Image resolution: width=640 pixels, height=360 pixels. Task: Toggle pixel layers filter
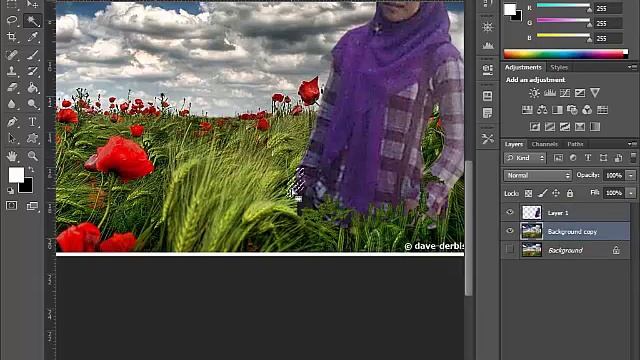[x=558, y=158]
